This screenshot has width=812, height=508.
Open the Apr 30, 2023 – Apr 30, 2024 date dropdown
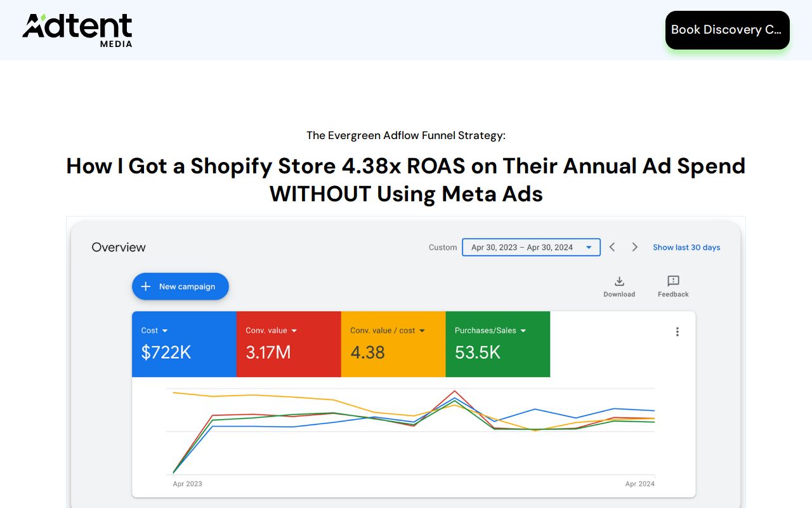coord(588,247)
